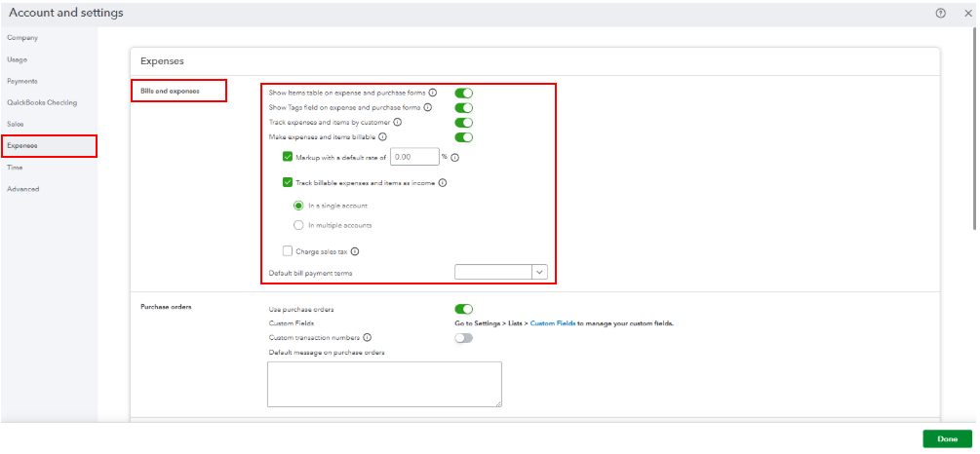Select the Expenses settings tab
The image size is (980, 454).
[x=49, y=145]
